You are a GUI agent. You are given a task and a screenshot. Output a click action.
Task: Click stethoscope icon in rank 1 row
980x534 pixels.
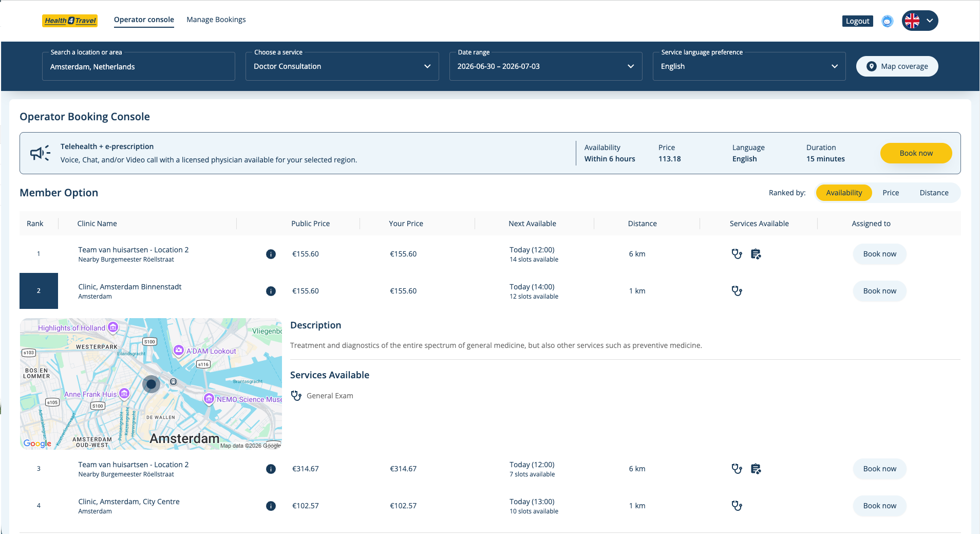(x=737, y=254)
